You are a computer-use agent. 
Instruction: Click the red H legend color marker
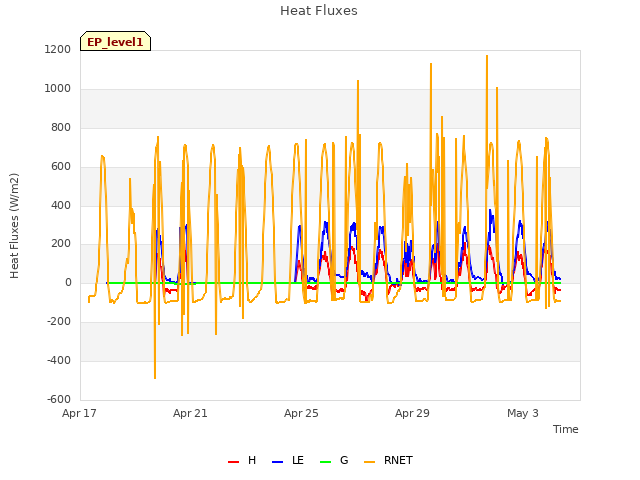(233, 462)
